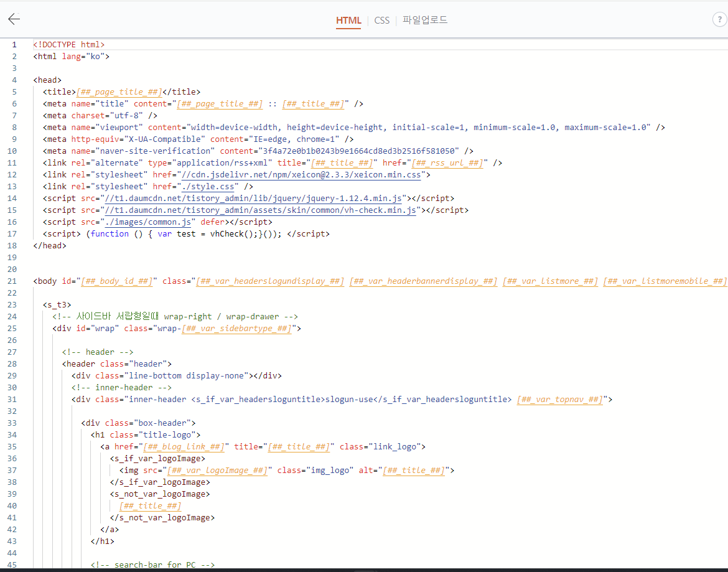Viewport: 728px width, 572px height.
Task: Click line number 33 in the gutter
Action: pos(12,423)
